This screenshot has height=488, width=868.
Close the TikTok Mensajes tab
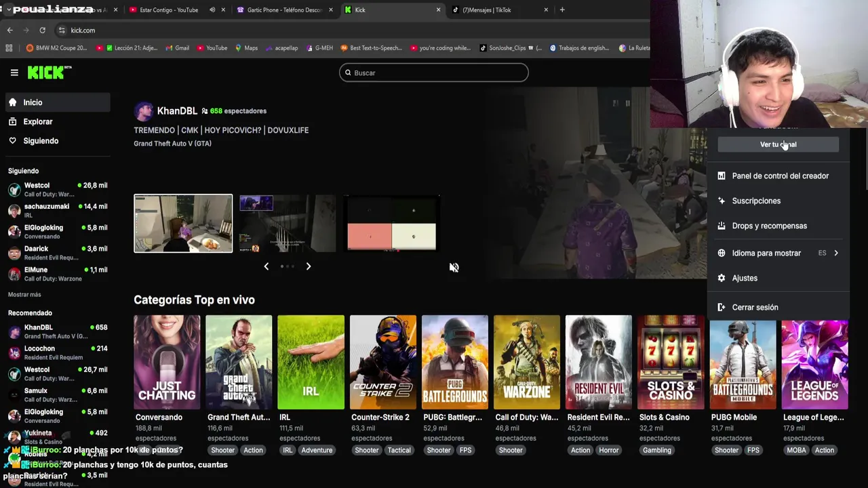(x=546, y=9)
